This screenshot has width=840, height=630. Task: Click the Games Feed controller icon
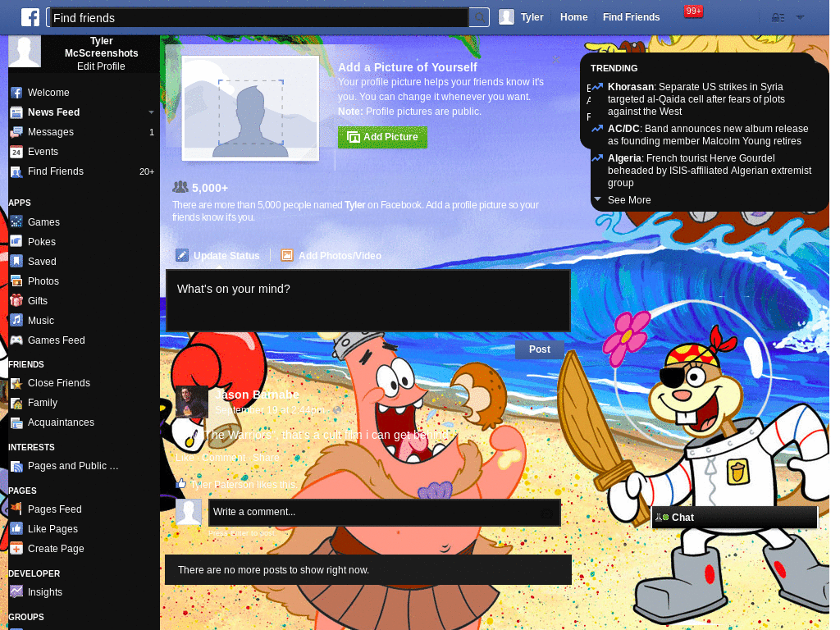(x=16, y=340)
